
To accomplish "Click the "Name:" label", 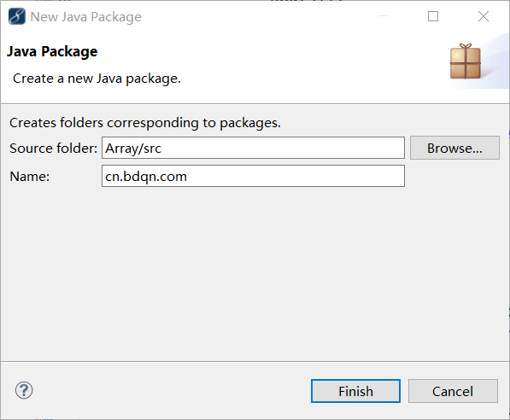I will 30,177.
